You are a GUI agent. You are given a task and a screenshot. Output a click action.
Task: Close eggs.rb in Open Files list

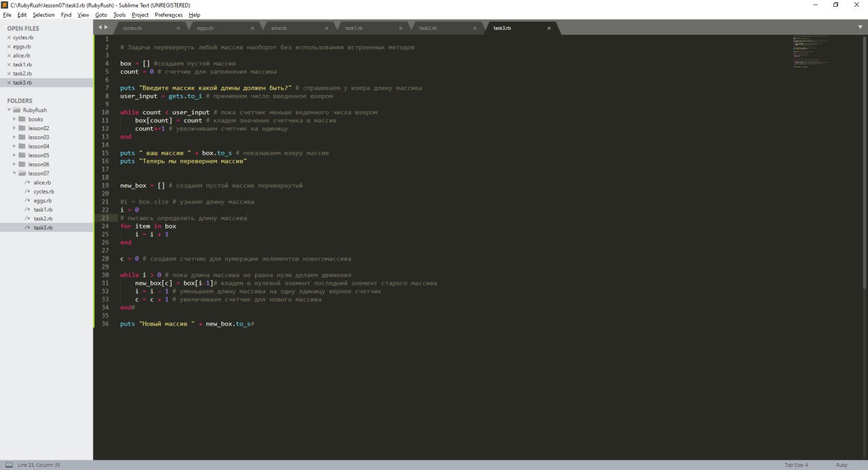tap(9, 47)
